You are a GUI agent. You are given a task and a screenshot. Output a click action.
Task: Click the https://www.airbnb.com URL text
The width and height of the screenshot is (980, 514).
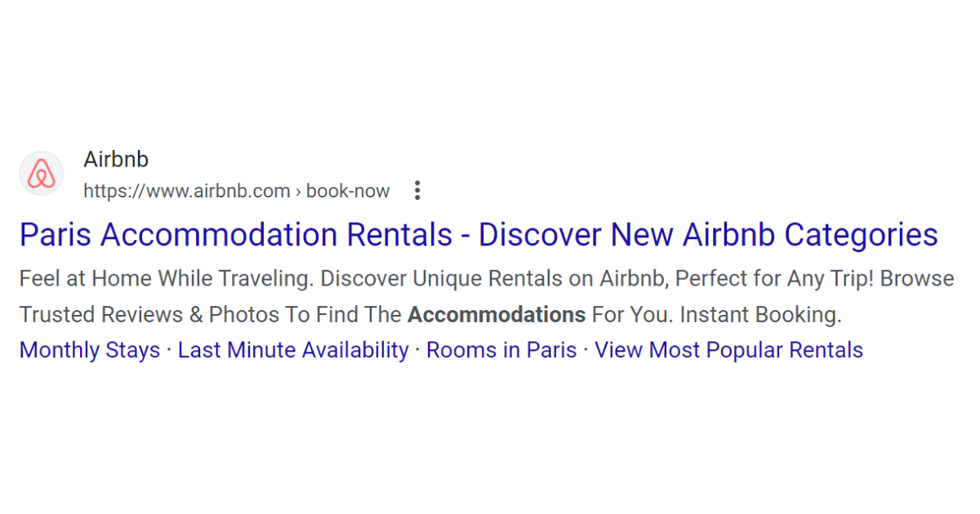click(x=186, y=192)
